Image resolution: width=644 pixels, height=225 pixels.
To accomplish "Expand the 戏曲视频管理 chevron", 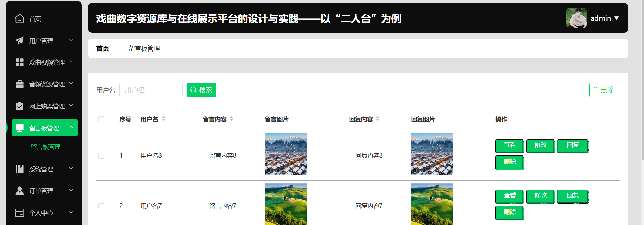I will (x=71, y=62).
